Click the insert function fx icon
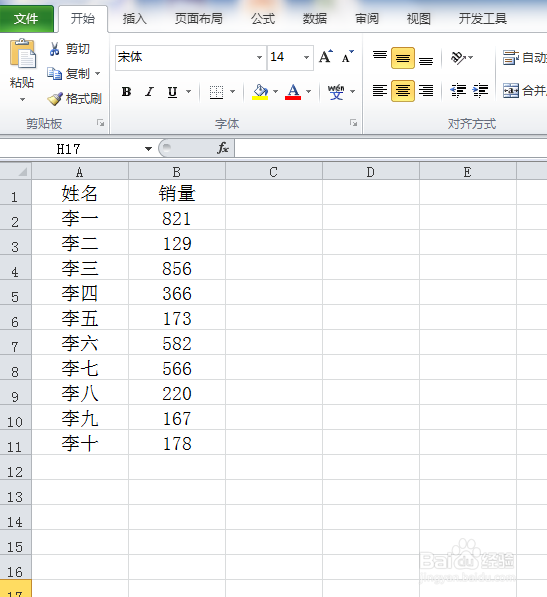This screenshot has width=547, height=597. click(x=223, y=148)
